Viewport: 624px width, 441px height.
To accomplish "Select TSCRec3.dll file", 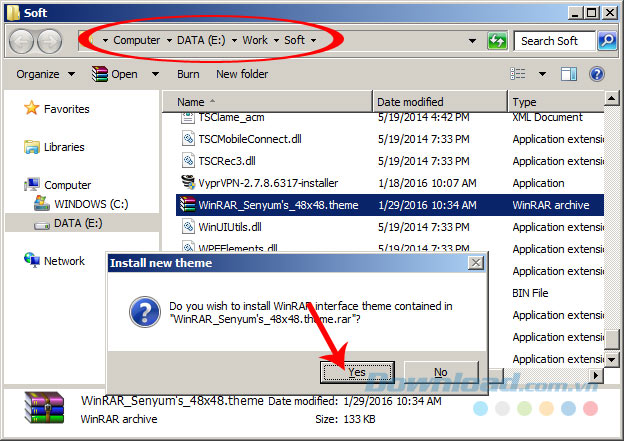I will 227,161.
